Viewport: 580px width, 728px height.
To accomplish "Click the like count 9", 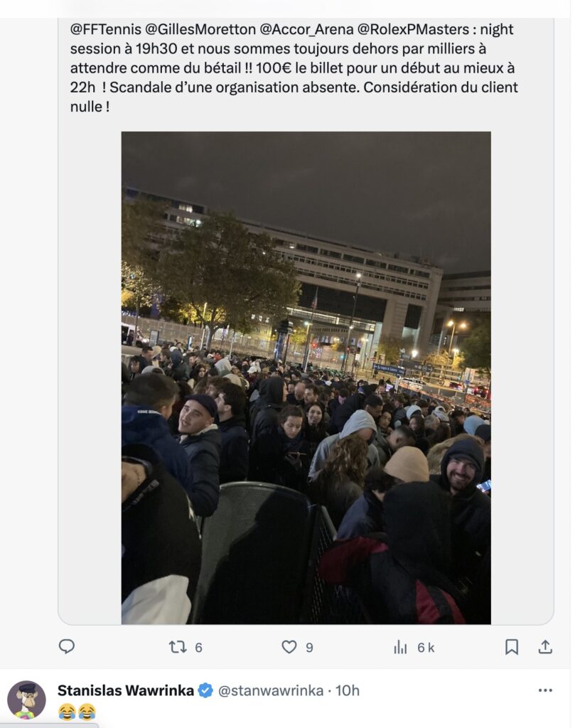I will pos(309,648).
